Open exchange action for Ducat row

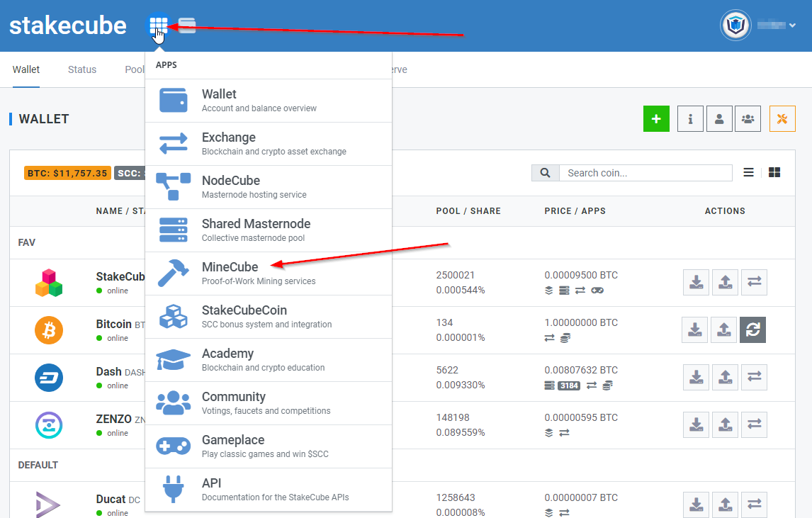(754, 505)
